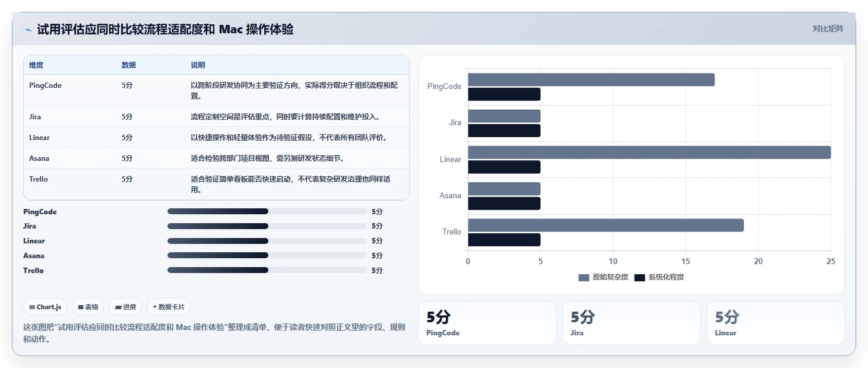Click the PingCode label on the chart axis
Viewport: 868px width, 368px height.
coord(444,87)
